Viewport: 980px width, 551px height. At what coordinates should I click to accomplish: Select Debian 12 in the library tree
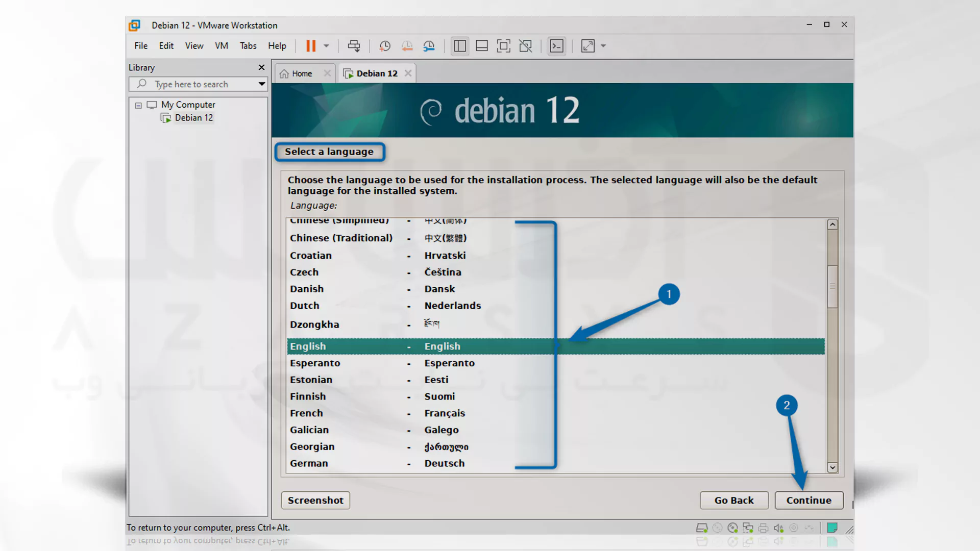194,118
